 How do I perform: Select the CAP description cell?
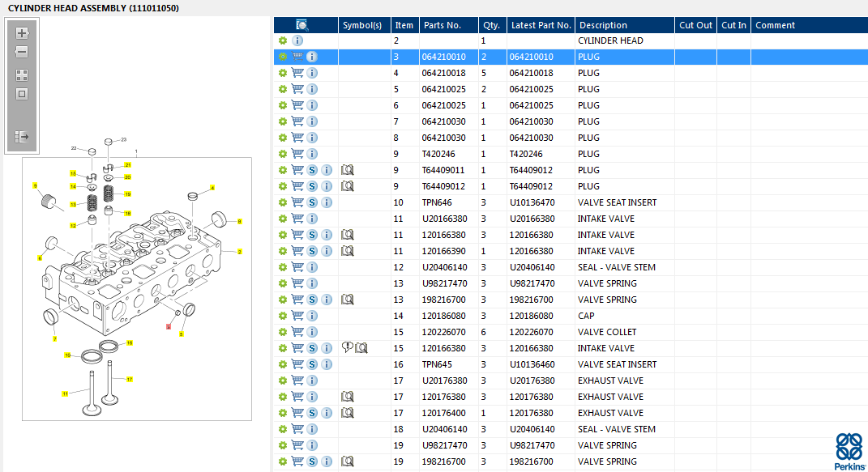624,316
